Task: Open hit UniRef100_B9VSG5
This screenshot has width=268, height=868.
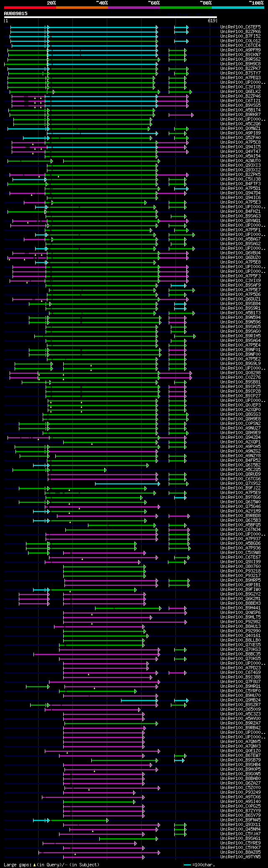Action: click(240, 105)
